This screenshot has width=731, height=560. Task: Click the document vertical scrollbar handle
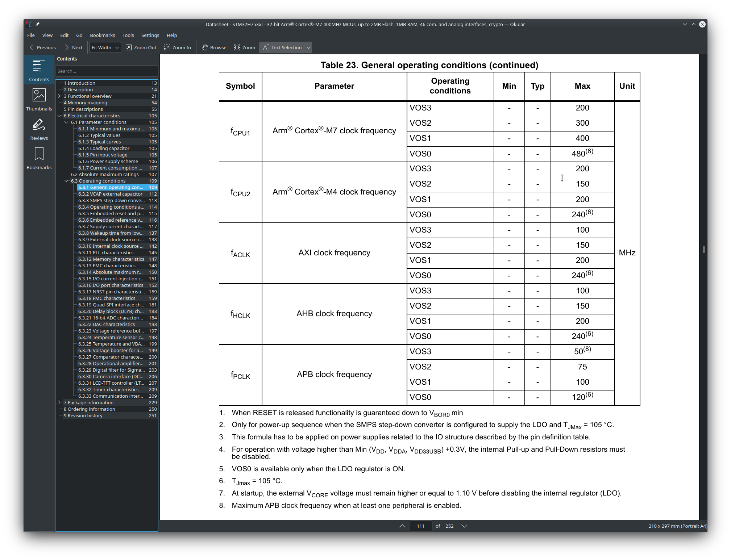coord(703,250)
